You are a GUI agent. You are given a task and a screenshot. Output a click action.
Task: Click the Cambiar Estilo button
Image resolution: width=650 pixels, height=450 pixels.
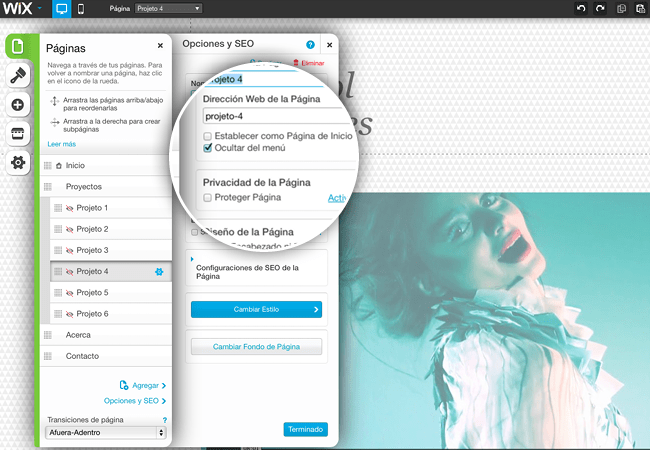pos(256,310)
